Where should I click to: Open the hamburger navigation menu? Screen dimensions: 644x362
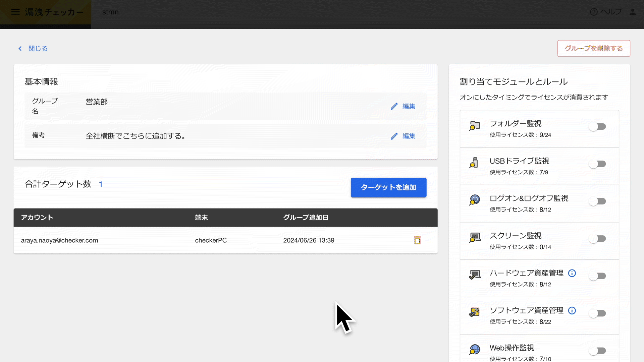(x=15, y=12)
